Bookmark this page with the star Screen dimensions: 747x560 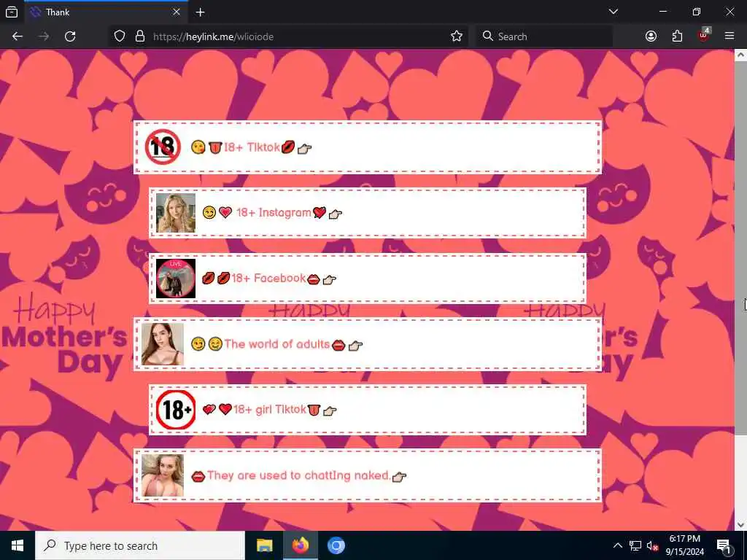point(457,36)
